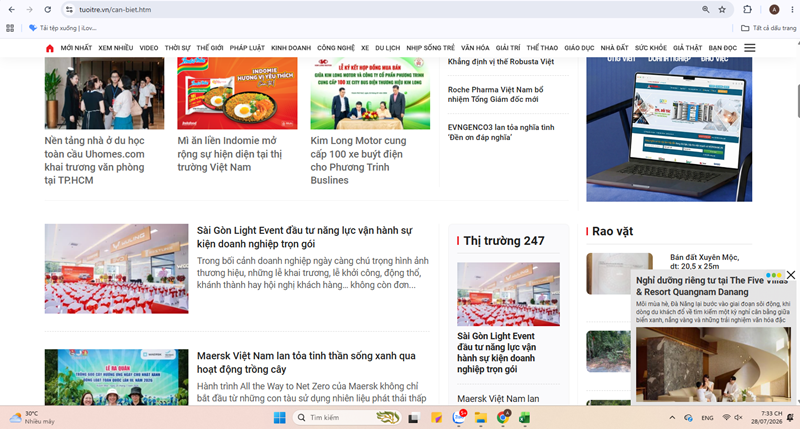This screenshot has width=800, height=429.
Task: Read the Roche Pharma Việt Nam article
Action: [495, 94]
